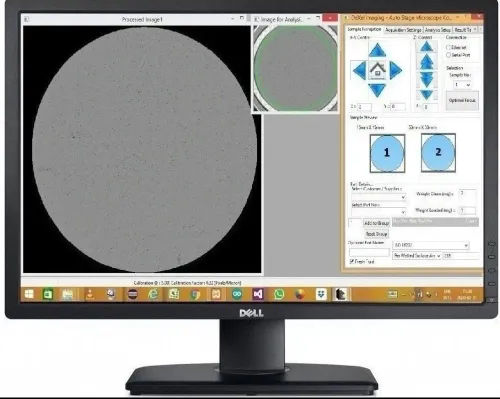Image resolution: width=500 pixels, height=399 pixels.
Task: Click the X coordinate field
Action: point(365,107)
